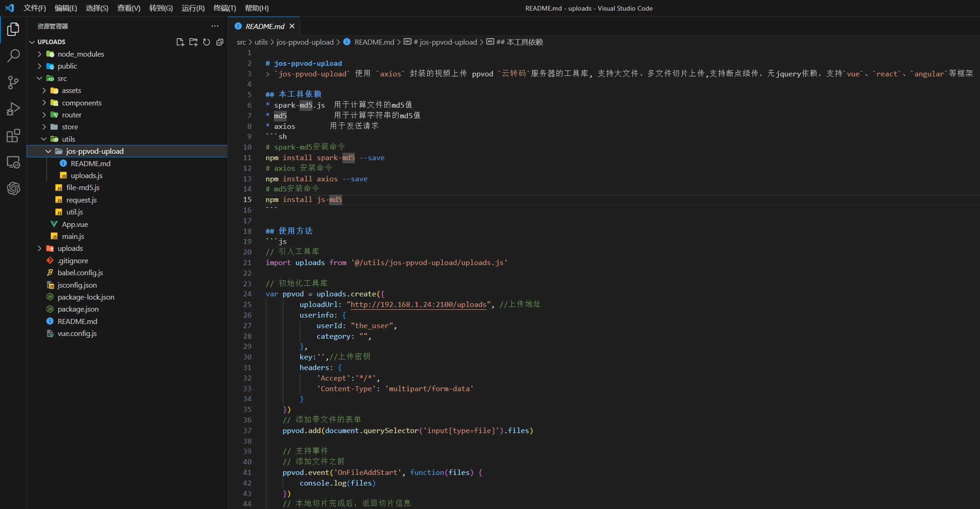Open the 运行(R) menu

[x=193, y=8]
